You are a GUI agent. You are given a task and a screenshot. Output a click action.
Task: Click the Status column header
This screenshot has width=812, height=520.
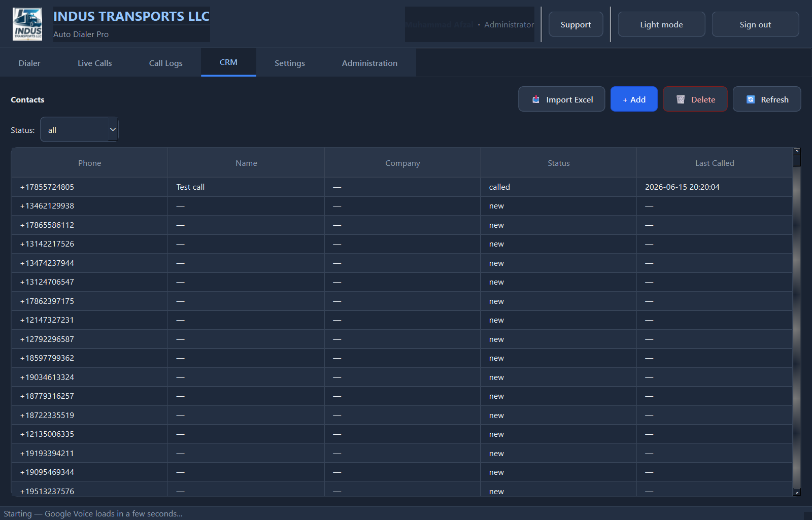[x=558, y=163]
